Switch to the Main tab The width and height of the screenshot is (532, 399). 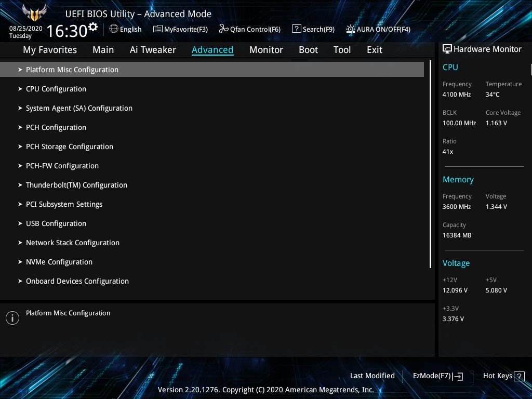tap(103, 50)
